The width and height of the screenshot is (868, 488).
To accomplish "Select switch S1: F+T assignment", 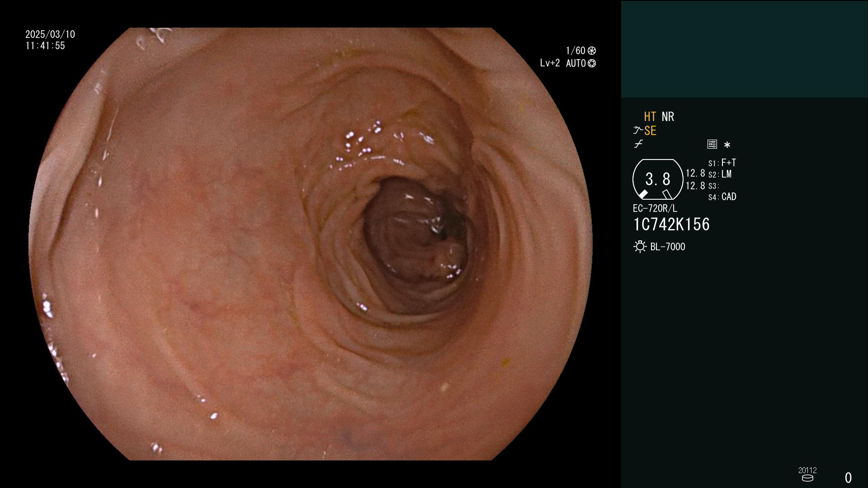I will pyautogui.click(x=722, y=163).
